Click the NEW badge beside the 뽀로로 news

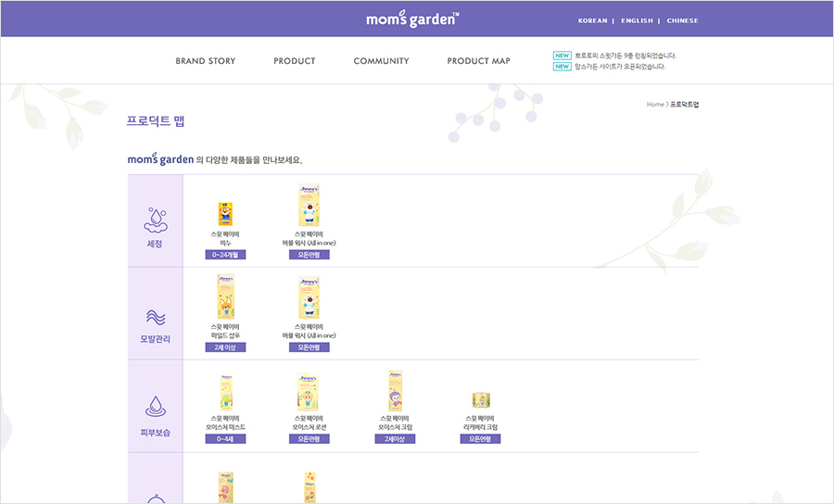tap(562, 56)
